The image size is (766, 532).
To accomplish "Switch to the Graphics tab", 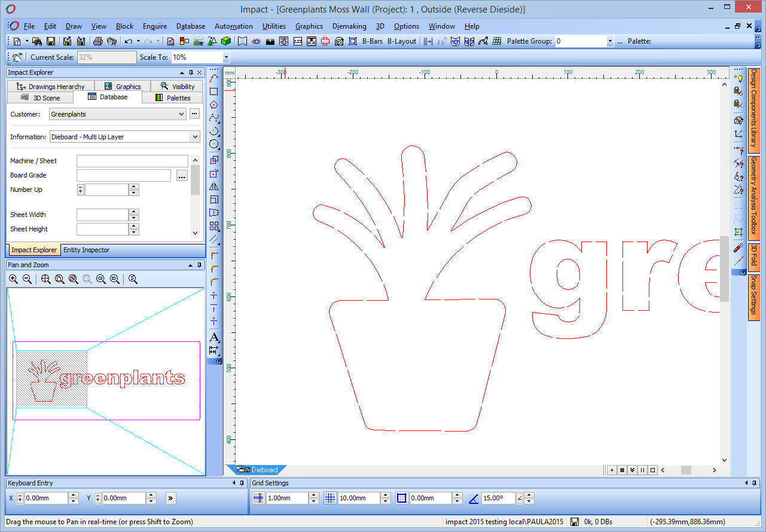I will 123,87.
